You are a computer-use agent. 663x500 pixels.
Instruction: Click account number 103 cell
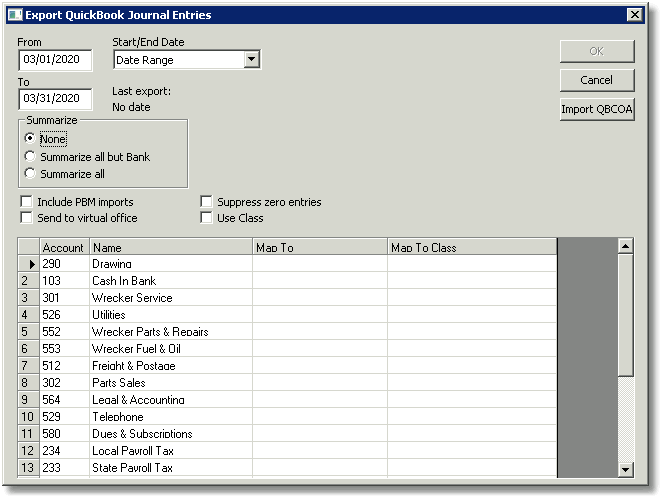(64, 281)
